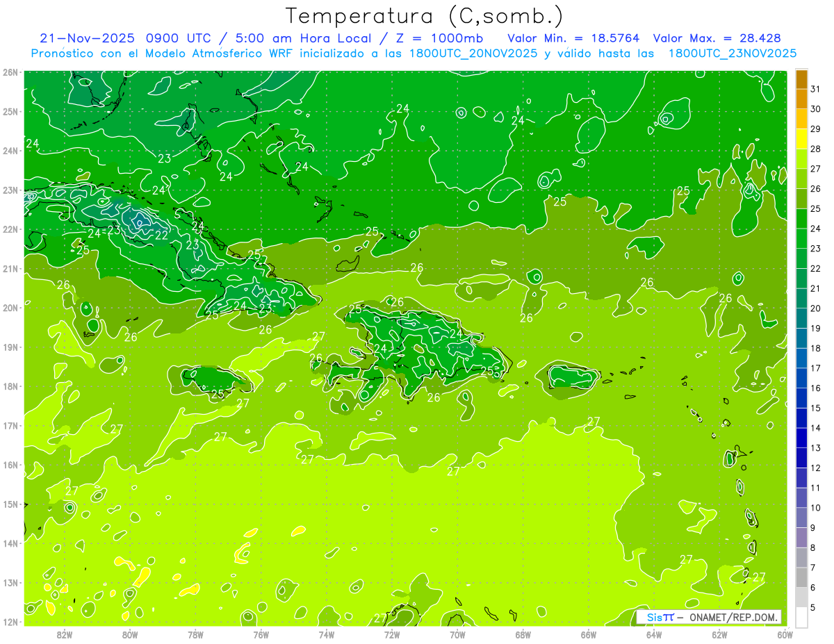The image size is (834, 644).
Task: Click the '74W' longitude axis label
Action: [327, 634]
